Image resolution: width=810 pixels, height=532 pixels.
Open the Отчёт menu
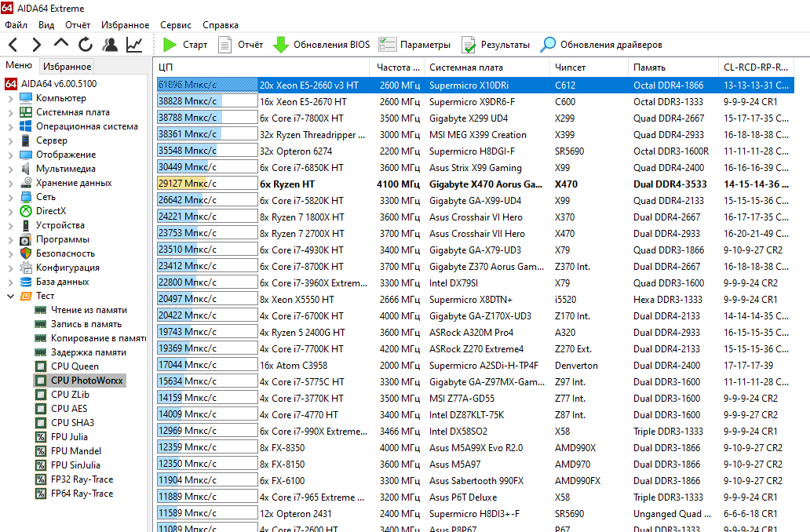coord(78,25)
